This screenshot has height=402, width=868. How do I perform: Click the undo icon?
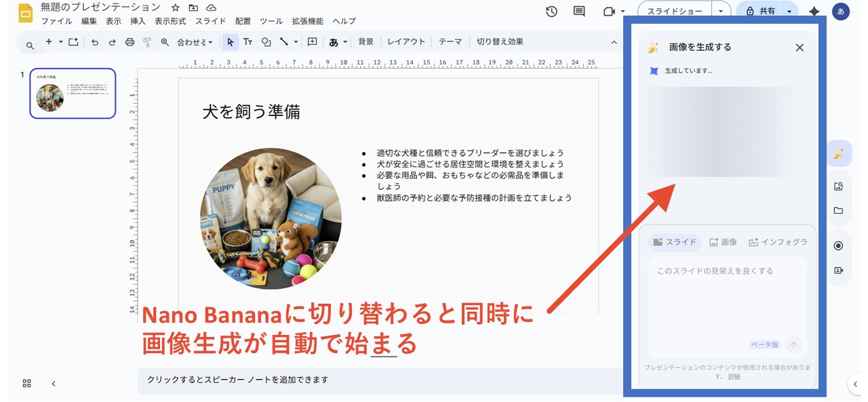[x=95, y=41]
